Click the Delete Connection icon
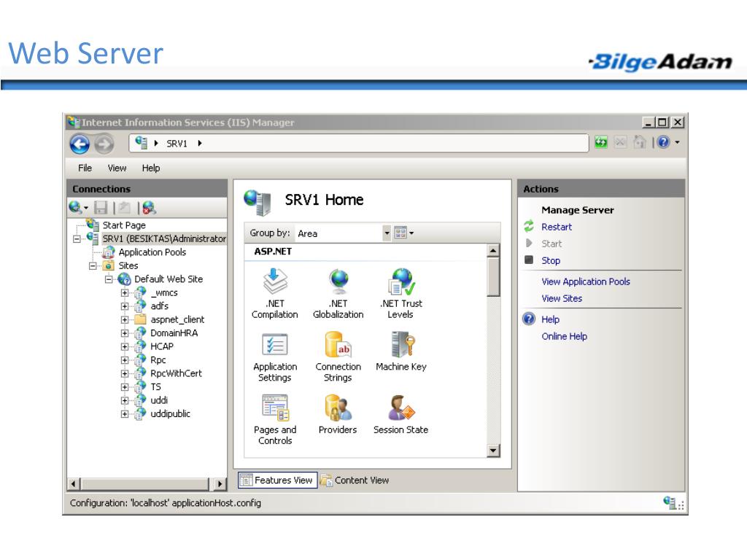Image resolution: width=747 pixels, height=560 pixels. coord(149,208)
